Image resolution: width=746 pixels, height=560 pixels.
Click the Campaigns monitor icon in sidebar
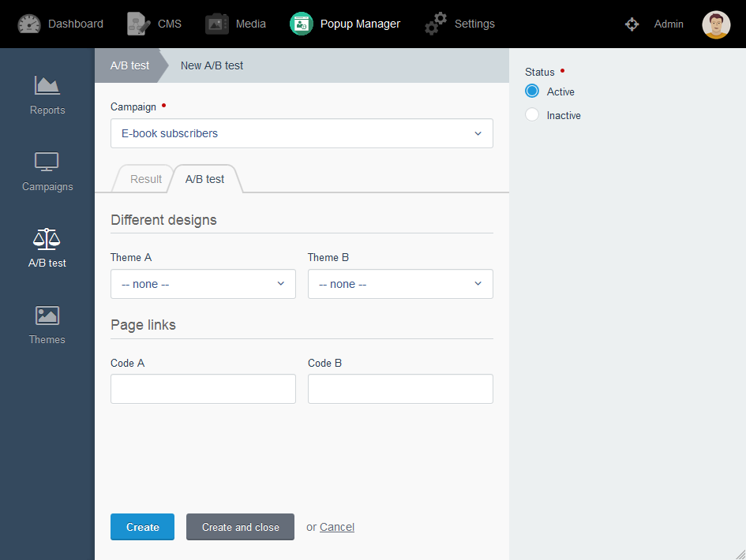click(x=47, y=162)
